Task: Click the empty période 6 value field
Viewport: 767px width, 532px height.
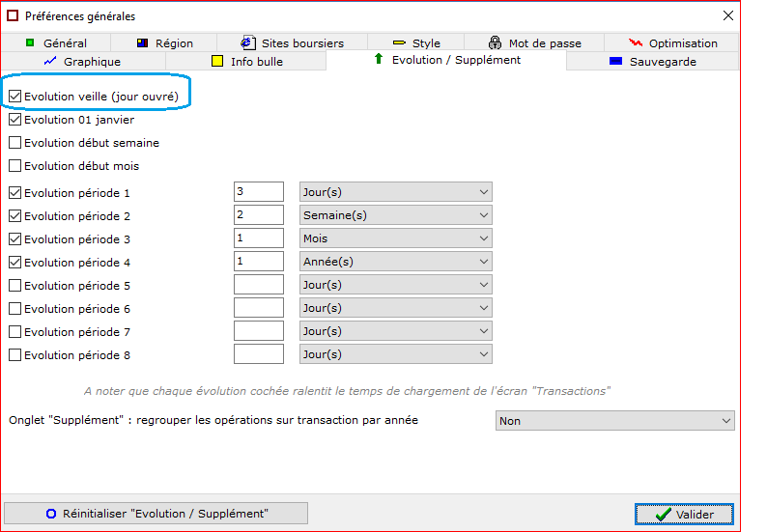Action: click(x=259, y=308)
